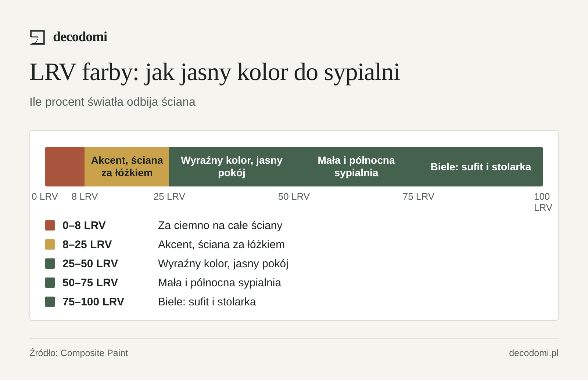
Task: Click the '8 LRV' axis label
Action: coord(85,196)
